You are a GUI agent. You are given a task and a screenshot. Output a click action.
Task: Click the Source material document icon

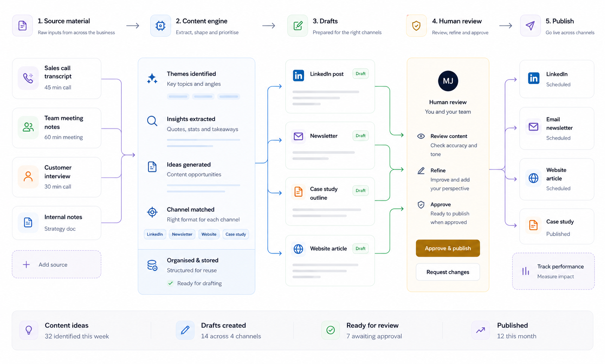pos(22,25)
